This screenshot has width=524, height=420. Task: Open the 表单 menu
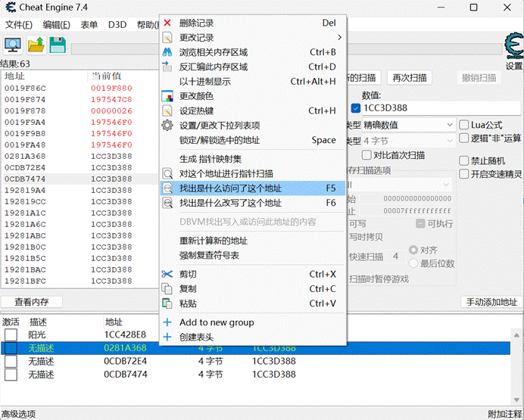[89, 25]
